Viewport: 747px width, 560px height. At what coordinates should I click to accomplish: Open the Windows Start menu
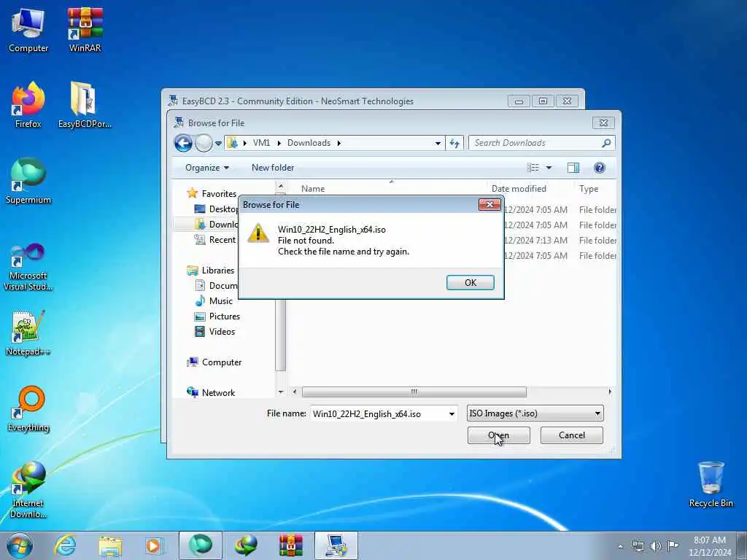point(20,545)
